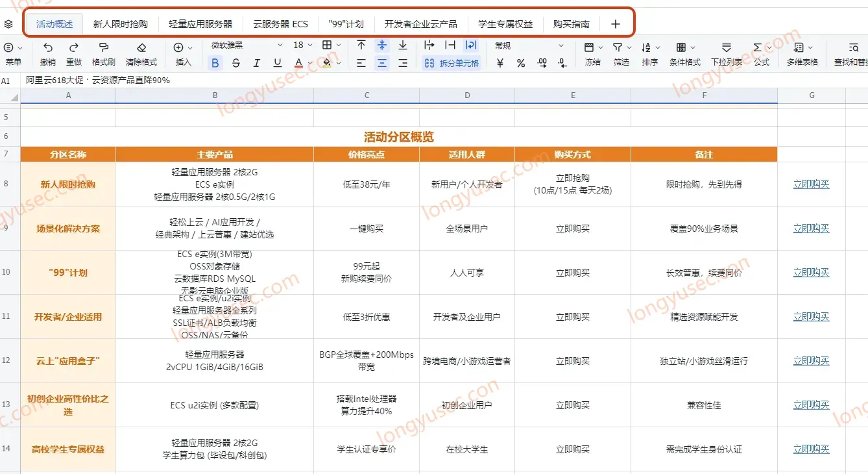Select column B header
The width and height of the screenshot is (868, 474).
215,95
